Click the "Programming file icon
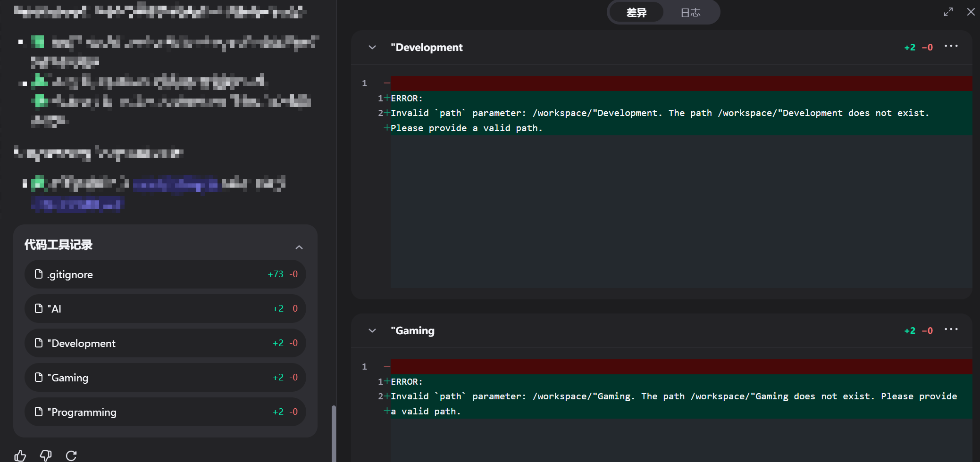980x462 pixels. coord(39,412)
